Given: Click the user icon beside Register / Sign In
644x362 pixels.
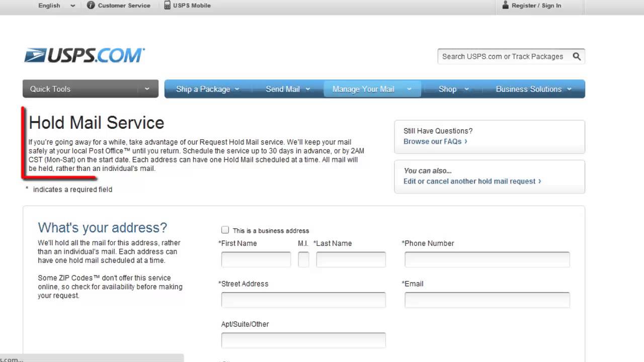Looking at the screenshot, I should [506, 5].
